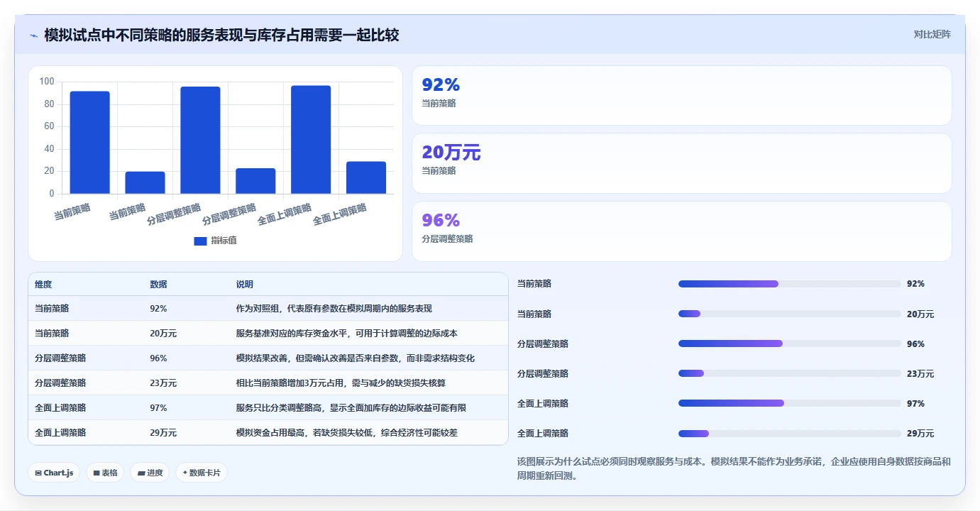Image resolution: width=980 pixels, height=511 pixels.
Task: Click the progress bar for 当前策略 20万元
Action: [789, 314]
